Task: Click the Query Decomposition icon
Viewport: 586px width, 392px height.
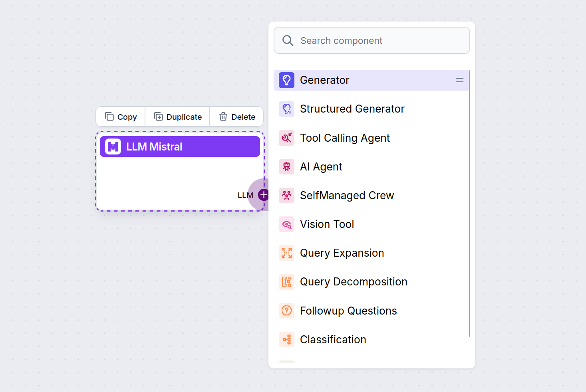Action: (286, 282)
